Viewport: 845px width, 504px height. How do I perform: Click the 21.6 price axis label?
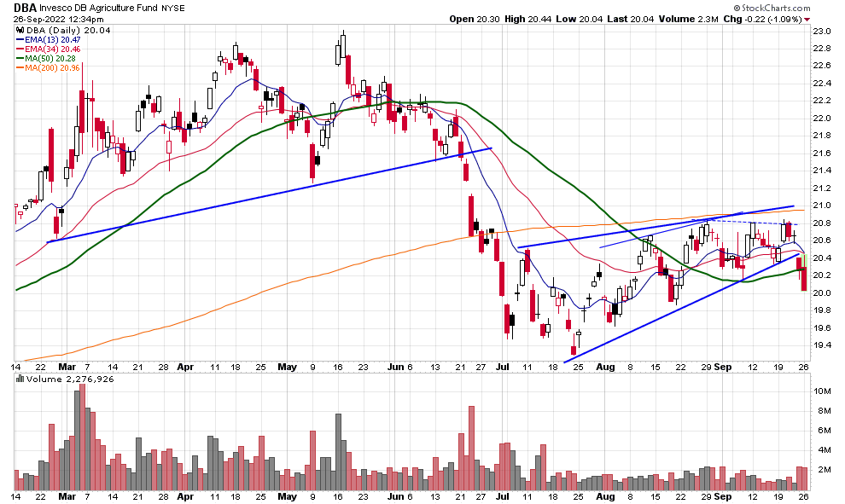click(x=821, y=153)
